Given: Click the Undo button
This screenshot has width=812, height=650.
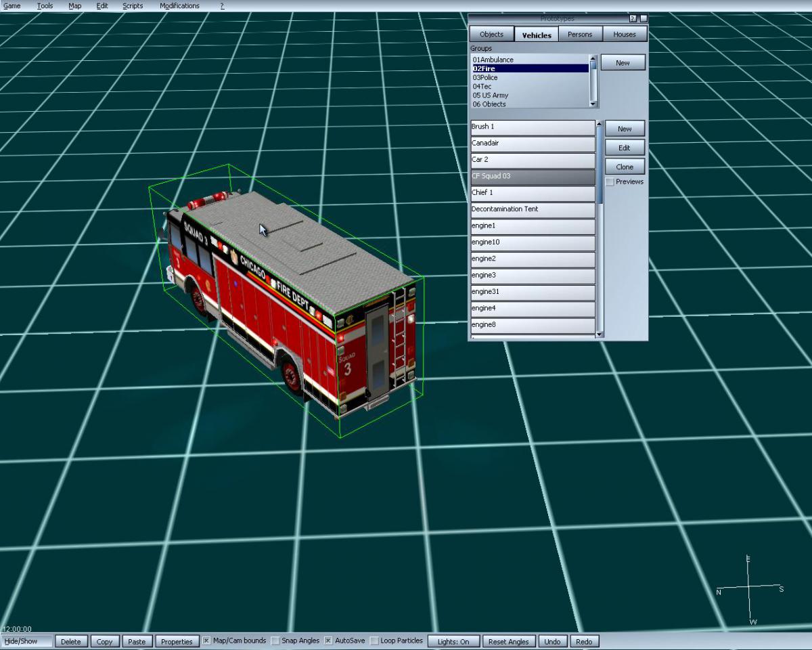Looking at the screenshot, I should [552, 642].
